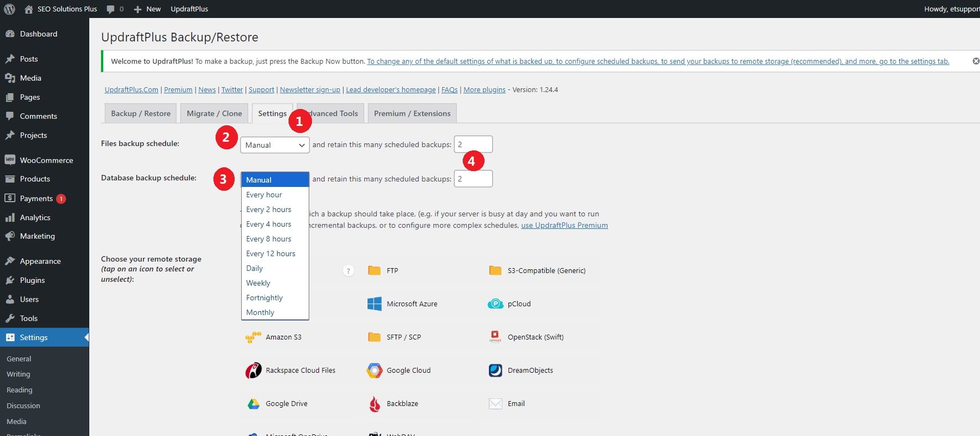Open the use UpdraftPlus Premium link

pyautogui.click(x=564, y=225)
